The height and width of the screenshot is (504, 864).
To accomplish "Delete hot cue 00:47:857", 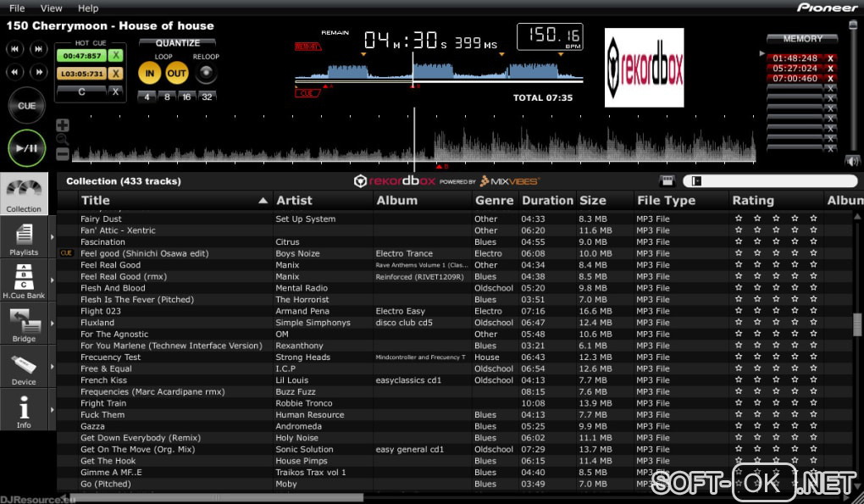I will point(115,56).
